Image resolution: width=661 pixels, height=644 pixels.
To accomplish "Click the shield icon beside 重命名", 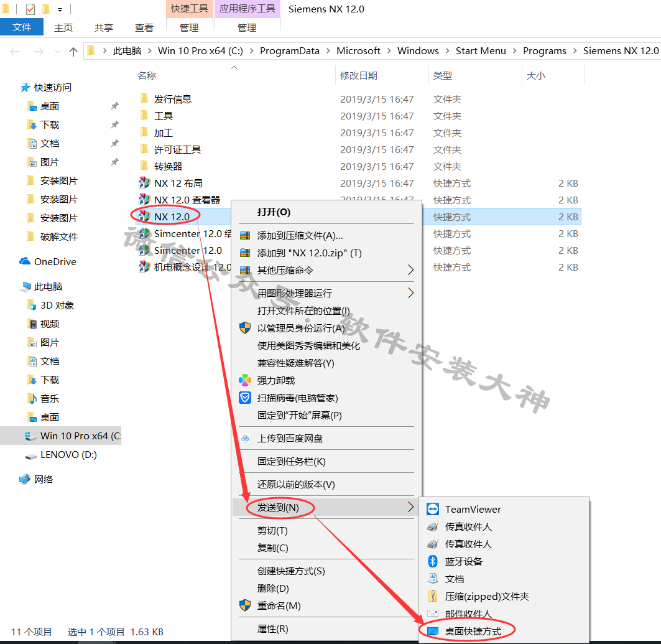I will click(x=245, y=605).
